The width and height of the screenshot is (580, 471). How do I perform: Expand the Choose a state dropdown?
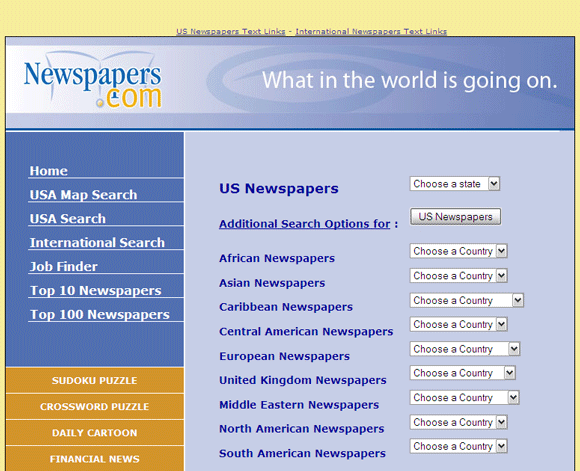(455, 184)
